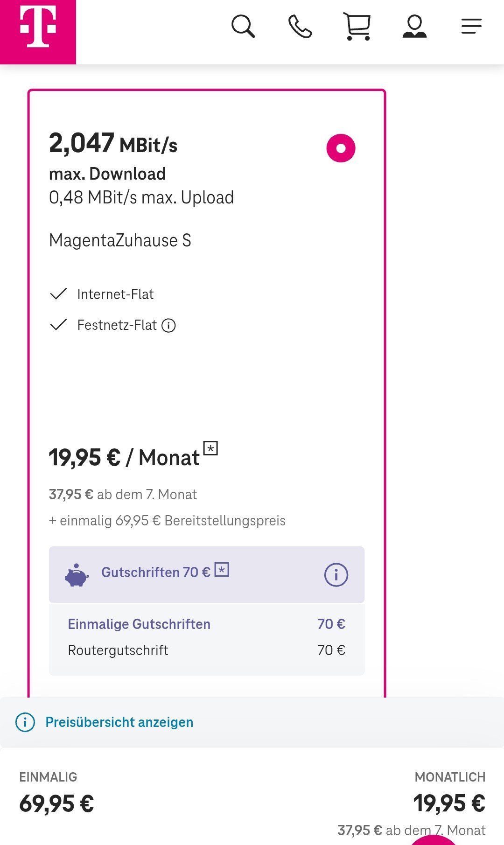Open footnote asterisk next to Monat price

210,448
